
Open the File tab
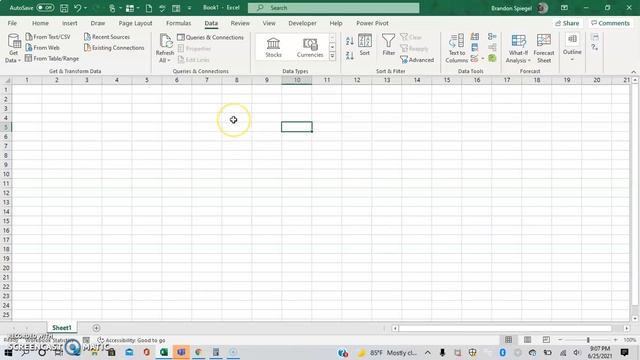pos(12,23)
